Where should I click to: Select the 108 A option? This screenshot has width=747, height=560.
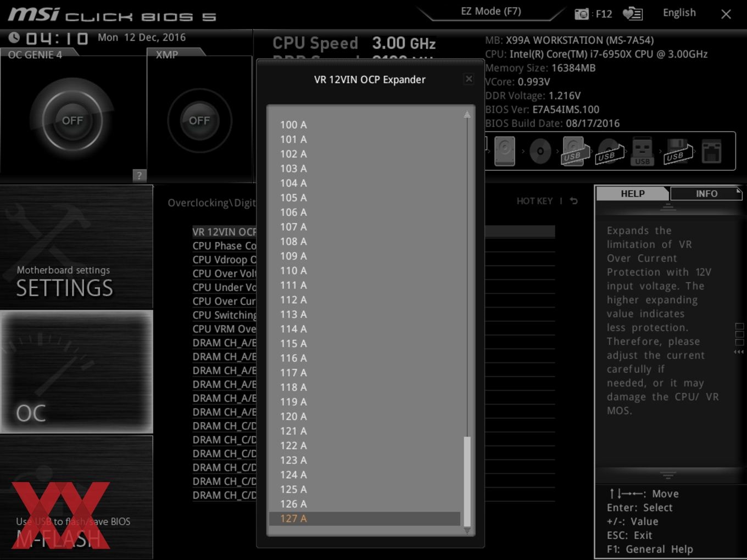tap(365, 242)
